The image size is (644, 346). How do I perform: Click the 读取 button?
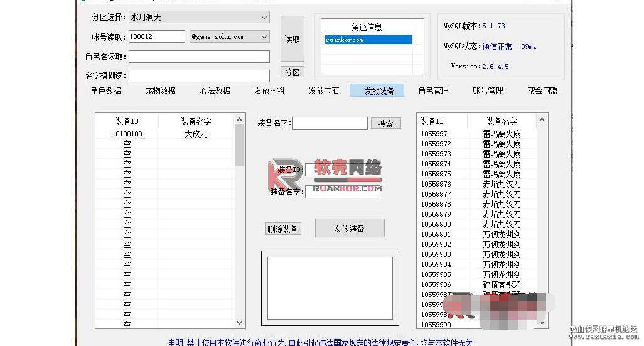pos(292,39)
